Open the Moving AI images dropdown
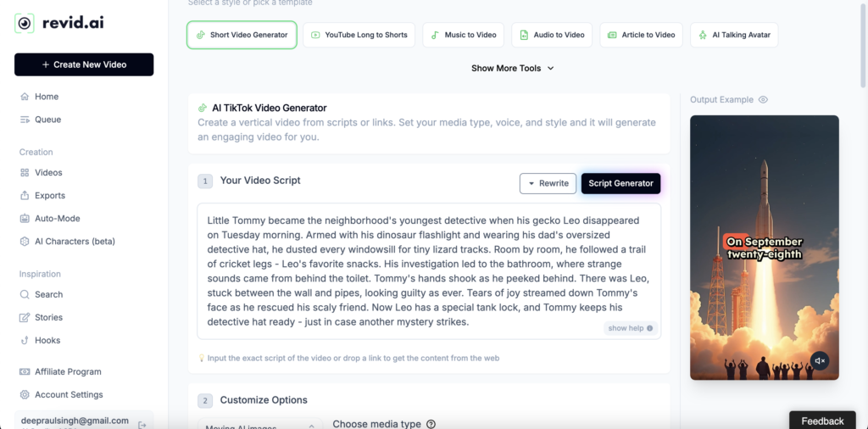868x429 pixels. click(x=260, y=425)
